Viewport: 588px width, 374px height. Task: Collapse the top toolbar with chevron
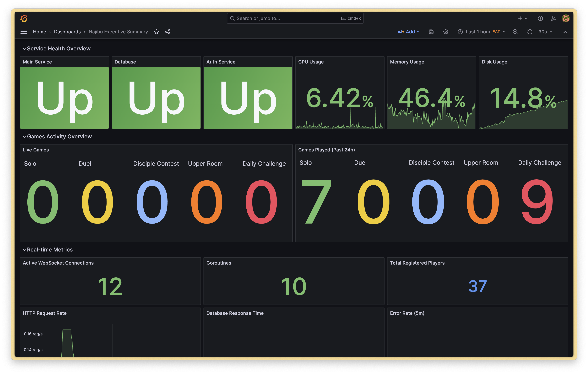[565, 32]
